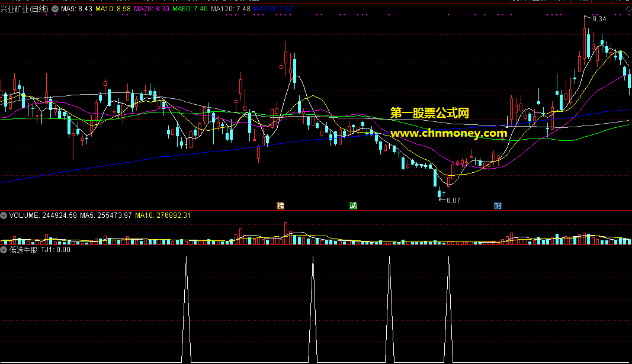
Task: Click the 9.34 high price flag
Action: click(x=599, y=19)
